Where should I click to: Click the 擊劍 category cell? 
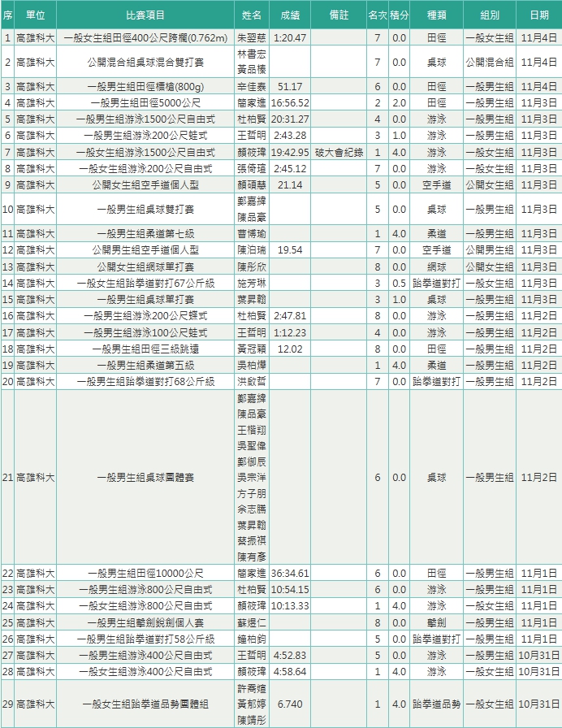(x=436, y=622)
